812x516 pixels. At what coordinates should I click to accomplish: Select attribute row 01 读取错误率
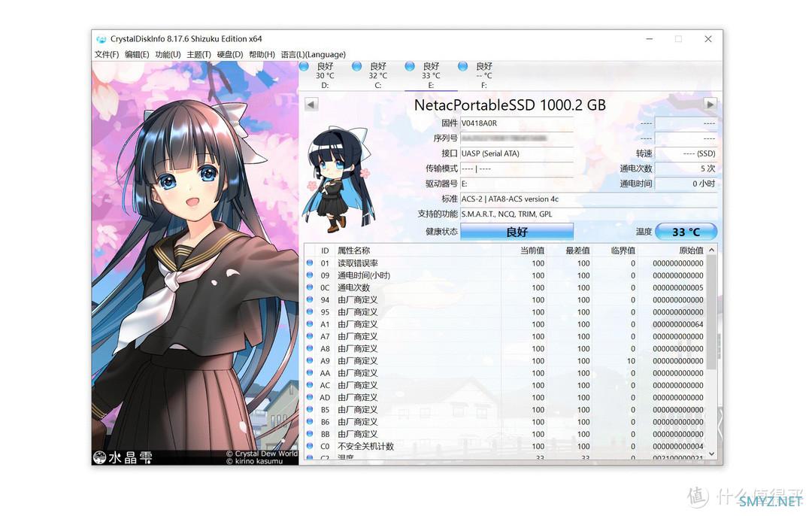coord(505,263)
